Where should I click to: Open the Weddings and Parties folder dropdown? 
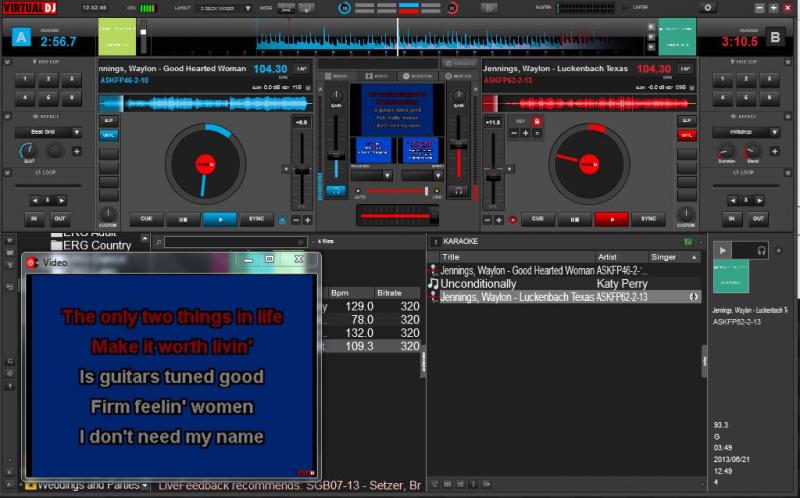click(145, 485)
